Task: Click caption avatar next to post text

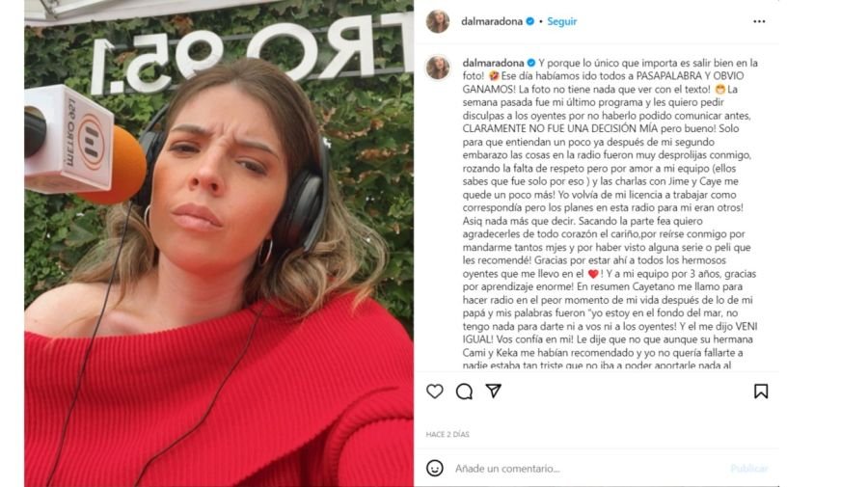Action: click(x=438, y=68)
